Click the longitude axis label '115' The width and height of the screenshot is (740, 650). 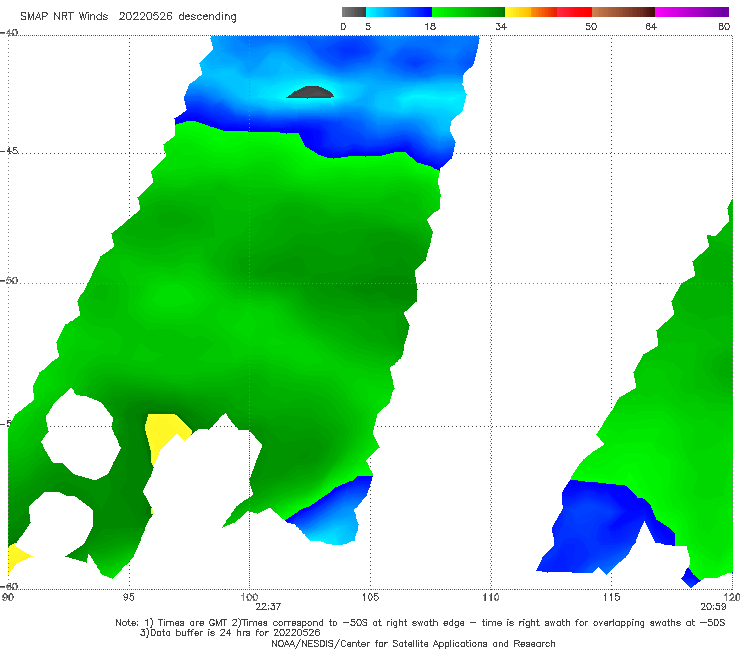(x=612, y=597)
